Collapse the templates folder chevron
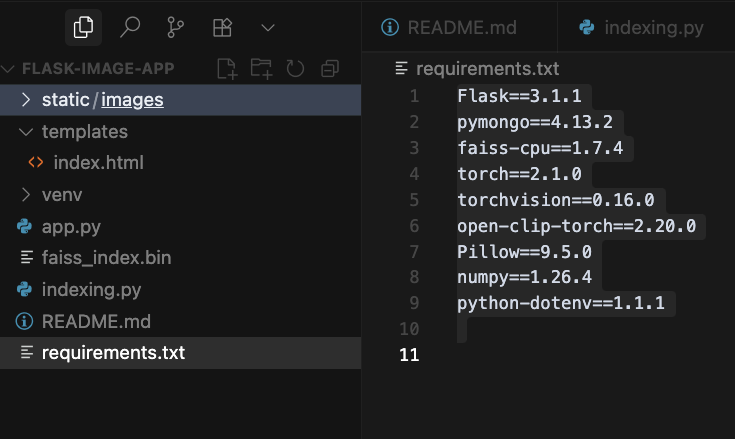This screenshot has height=439, width=735. pos(26,132)
